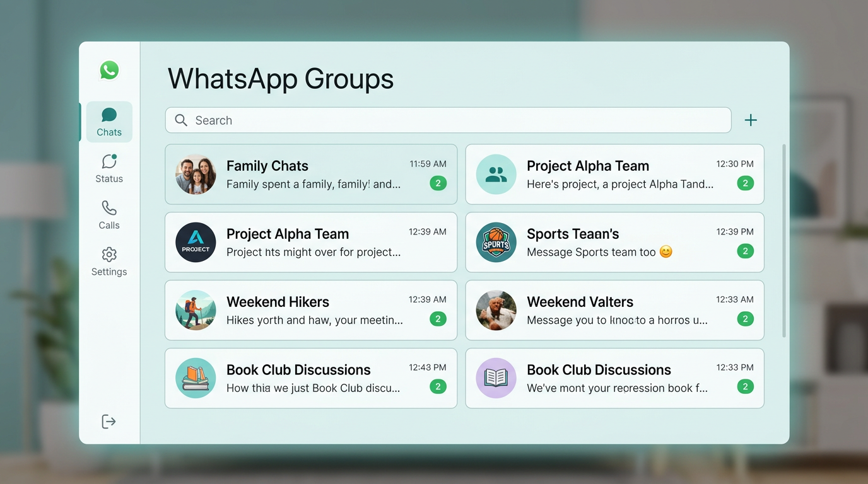868x484 pixels.
Task: Open Settings from the sidebar
Action: pyautogui.click(x=109, y=262)
